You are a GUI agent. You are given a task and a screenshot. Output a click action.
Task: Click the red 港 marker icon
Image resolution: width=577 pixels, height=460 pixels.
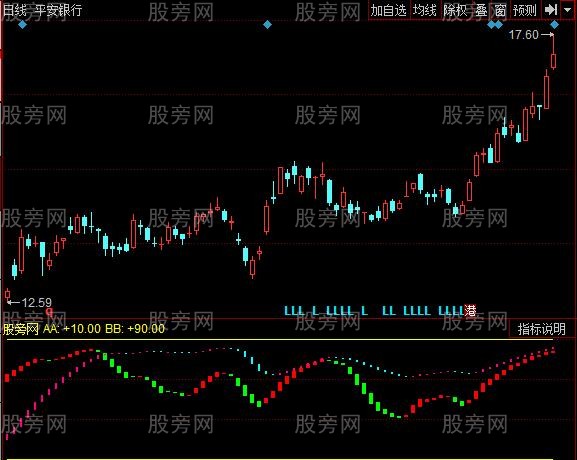[470, 311]
